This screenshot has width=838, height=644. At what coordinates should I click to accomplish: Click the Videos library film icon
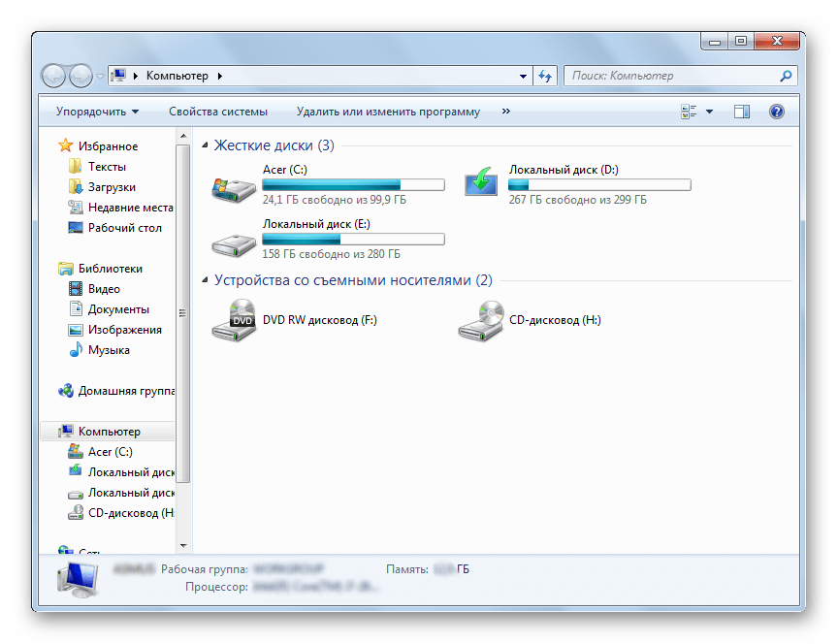76,289
